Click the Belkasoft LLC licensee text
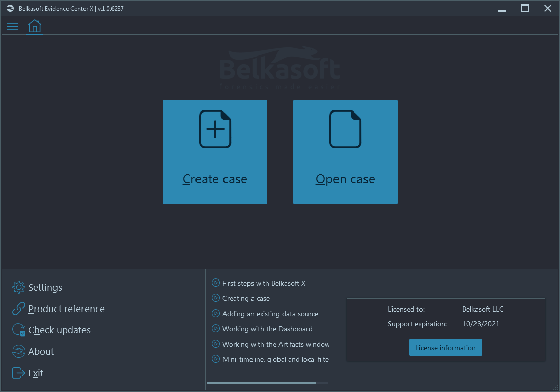The width and height of the screenshot is (560, 392). tap(483, 309)
